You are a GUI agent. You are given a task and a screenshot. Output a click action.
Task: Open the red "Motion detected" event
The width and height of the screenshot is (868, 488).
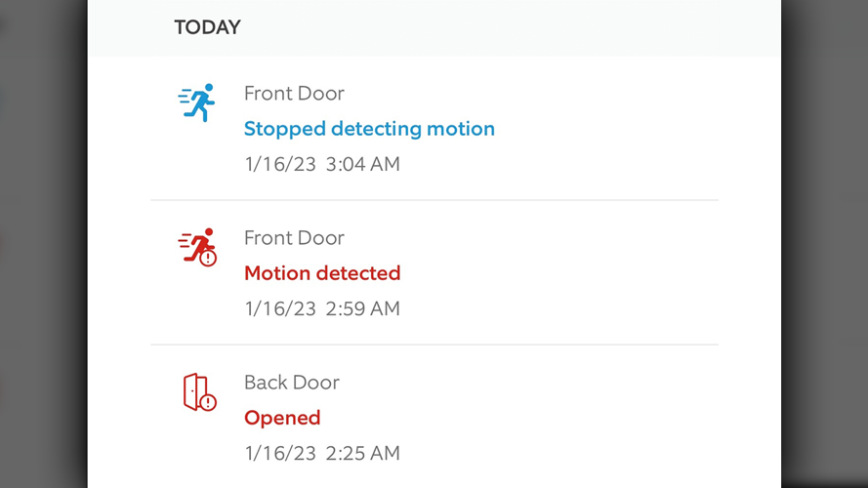(322, 273)
